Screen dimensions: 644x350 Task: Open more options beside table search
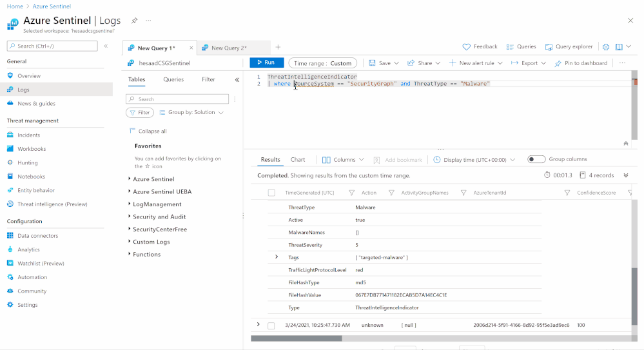click(235, 99)
